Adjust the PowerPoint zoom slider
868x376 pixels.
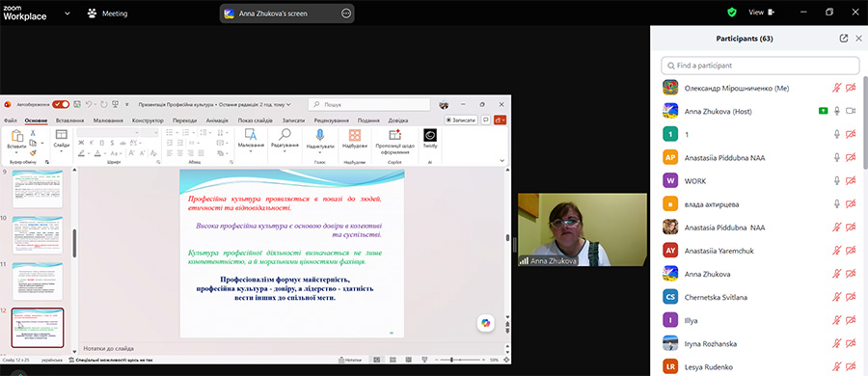pyautogui.click(x=452, y=360)
